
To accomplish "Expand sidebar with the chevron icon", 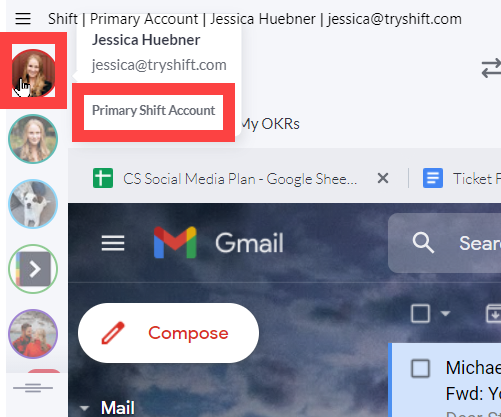I will point(33,269).
